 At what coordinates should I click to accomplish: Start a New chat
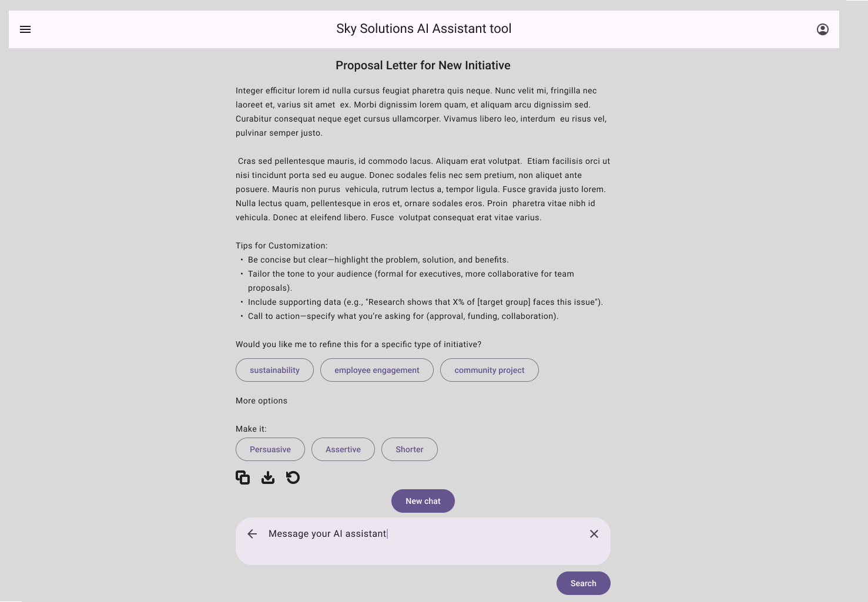coord(423,501)
